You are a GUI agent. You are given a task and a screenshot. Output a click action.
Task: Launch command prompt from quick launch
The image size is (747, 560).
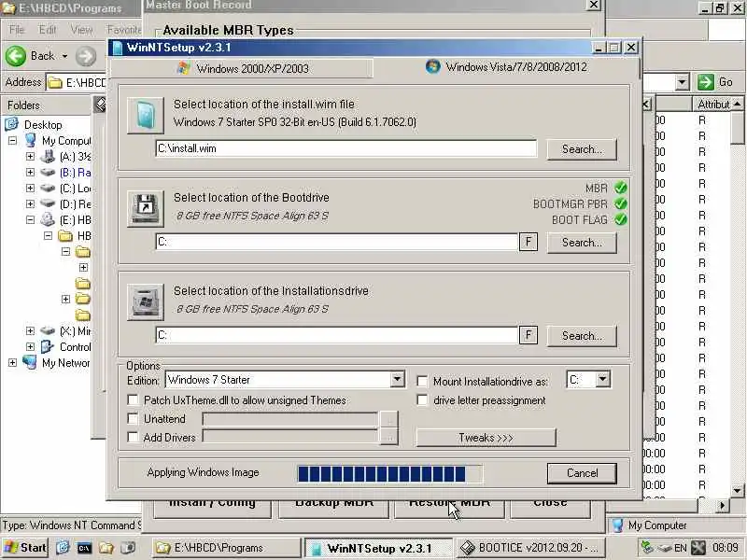[84, 548]
